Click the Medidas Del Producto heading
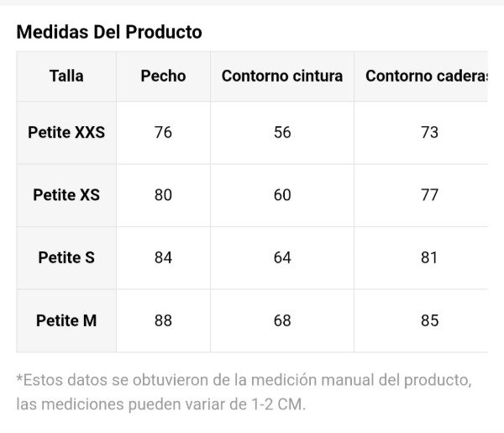The image size is (504, 433). click(x=109, y=32)
